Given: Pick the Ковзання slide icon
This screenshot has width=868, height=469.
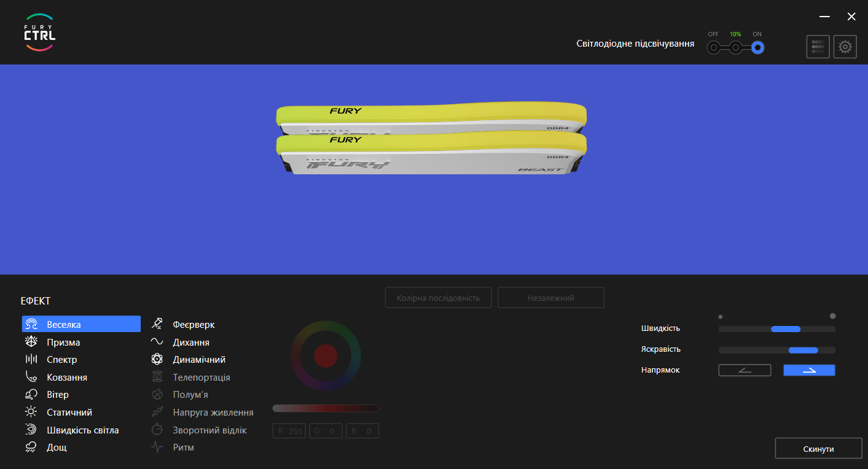Looking at the screenshot, I should click(x=31, y=377).
